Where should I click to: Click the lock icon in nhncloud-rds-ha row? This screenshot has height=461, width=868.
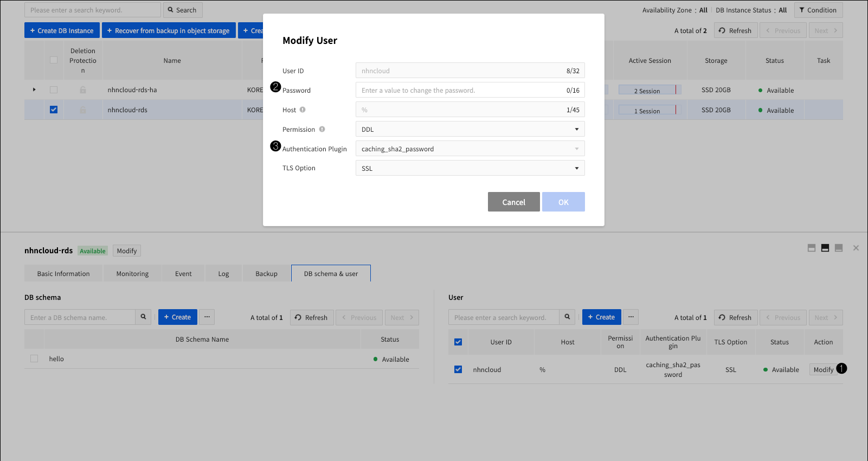pos(83,90)
